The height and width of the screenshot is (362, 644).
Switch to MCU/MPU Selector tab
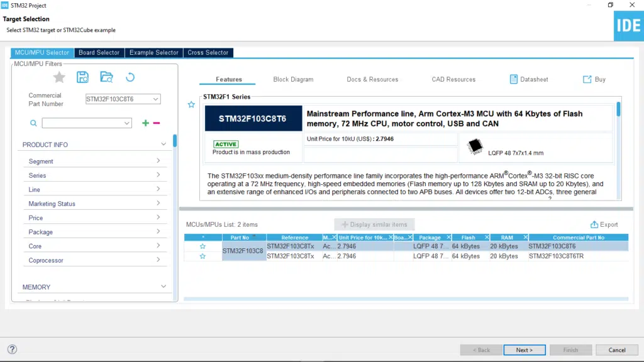coord(42,53)
